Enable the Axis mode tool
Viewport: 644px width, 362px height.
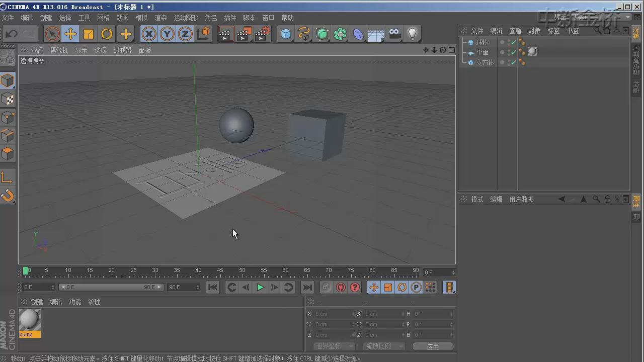(8, 177)
